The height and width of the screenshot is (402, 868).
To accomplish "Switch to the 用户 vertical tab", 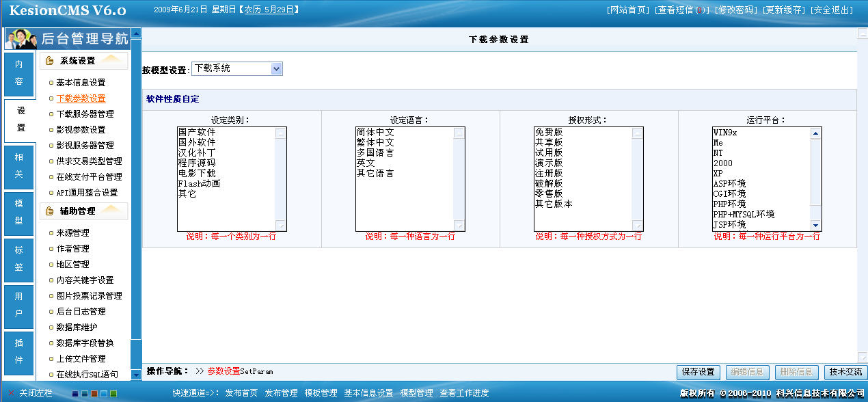I will click(x=19, y=305).
